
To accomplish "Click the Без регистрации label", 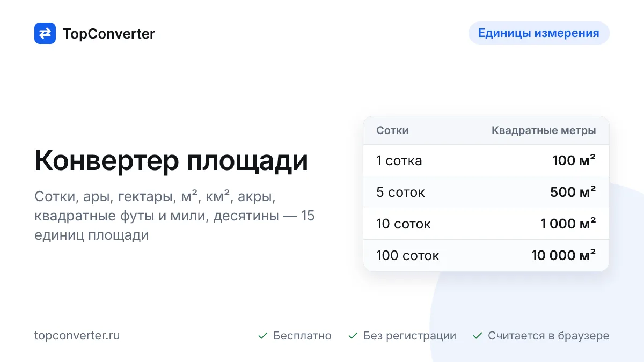I will click(409, 336).
